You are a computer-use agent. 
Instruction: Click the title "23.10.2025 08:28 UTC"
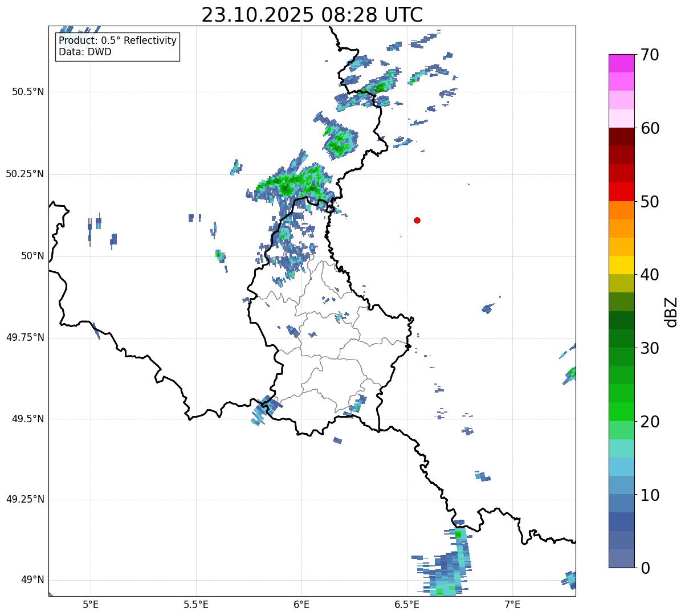pyautogui.click(x=312, y=15)
